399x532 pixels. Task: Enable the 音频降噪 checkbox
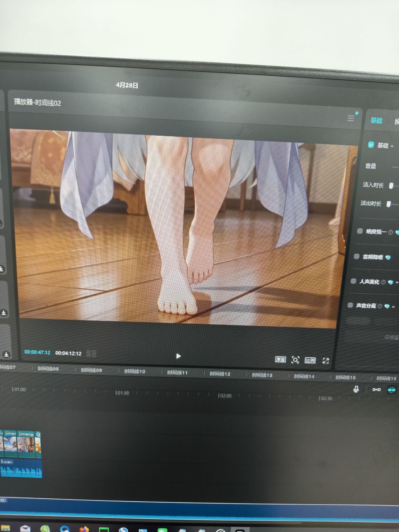pyautogui.click(x=357, y=256)
